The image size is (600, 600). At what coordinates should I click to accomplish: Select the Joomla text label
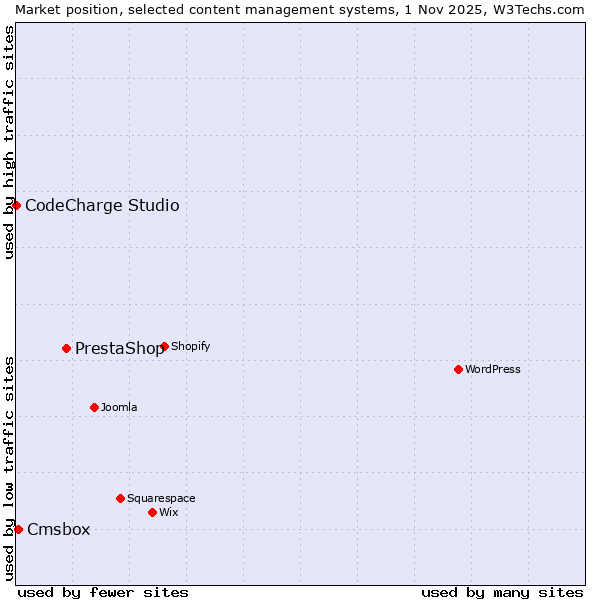(119, 408)
